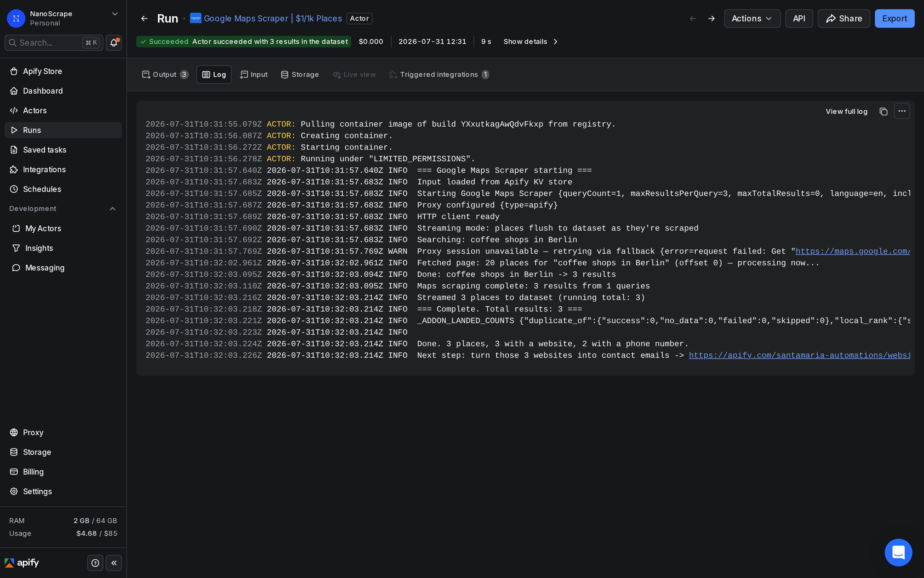924x578 pixels.
Task: Open the Google Maps Scraper actor link
Action: pyautogui.click(x=273, y=18)
